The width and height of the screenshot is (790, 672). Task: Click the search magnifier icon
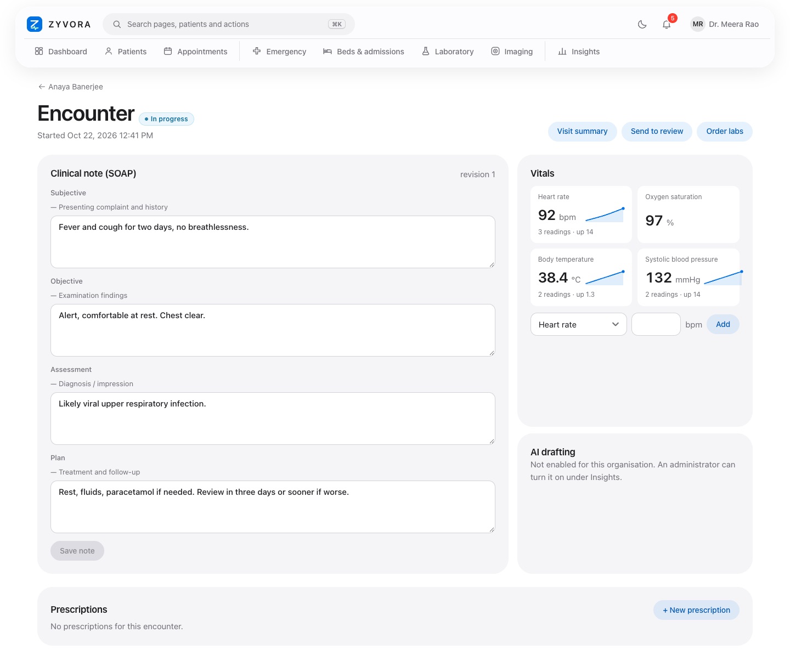click(117, 24)
